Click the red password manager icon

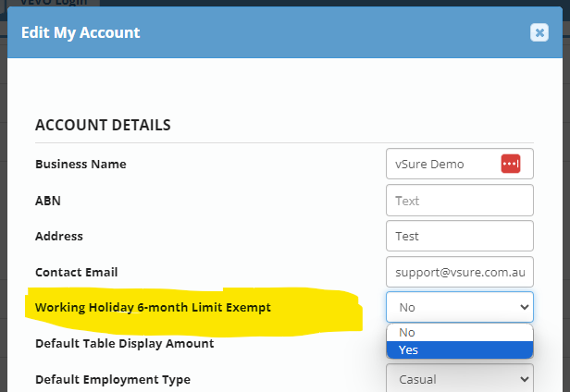click(x=511, y=164)
